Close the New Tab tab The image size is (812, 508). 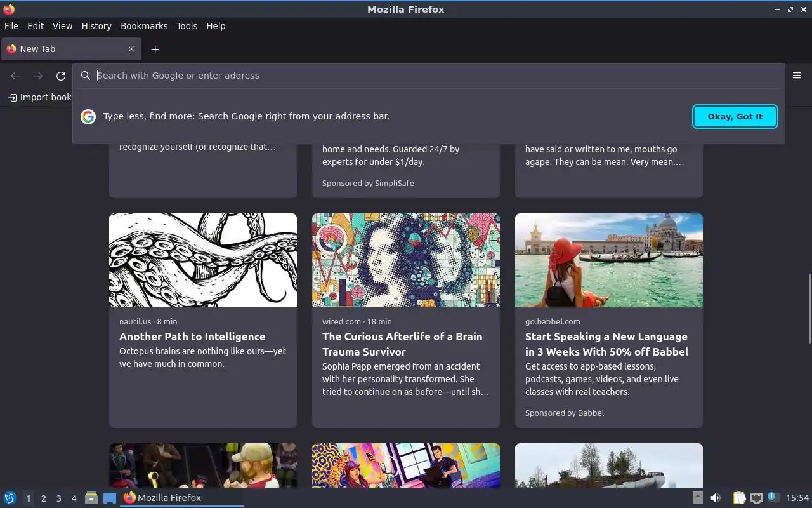(x=131, y=49)
